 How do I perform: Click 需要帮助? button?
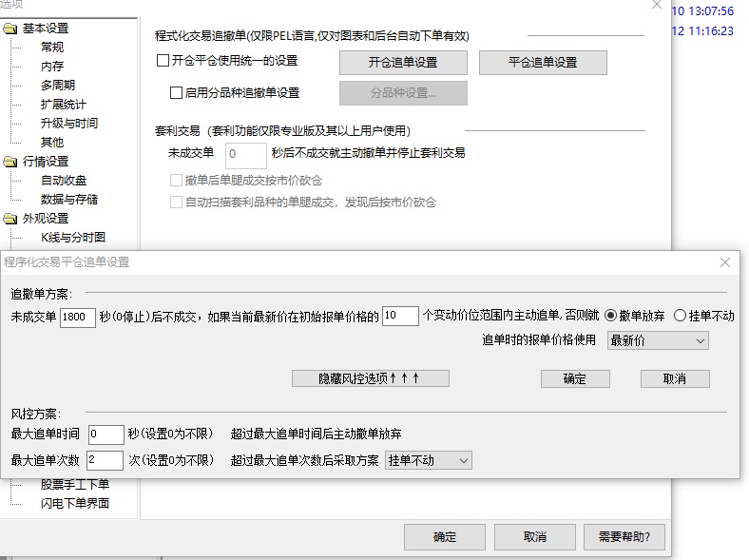(x=624, y=537)
